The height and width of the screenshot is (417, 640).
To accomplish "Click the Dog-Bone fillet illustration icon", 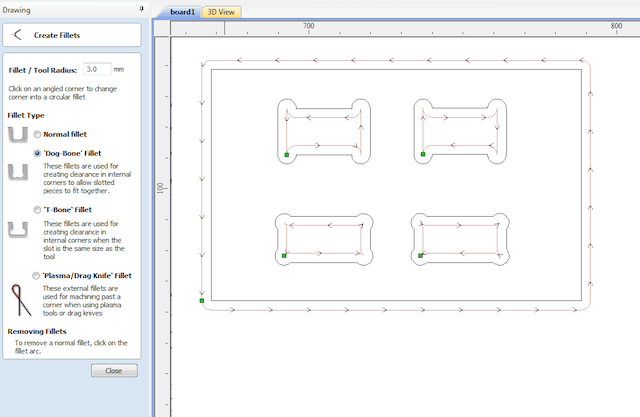I will point(18,172).
